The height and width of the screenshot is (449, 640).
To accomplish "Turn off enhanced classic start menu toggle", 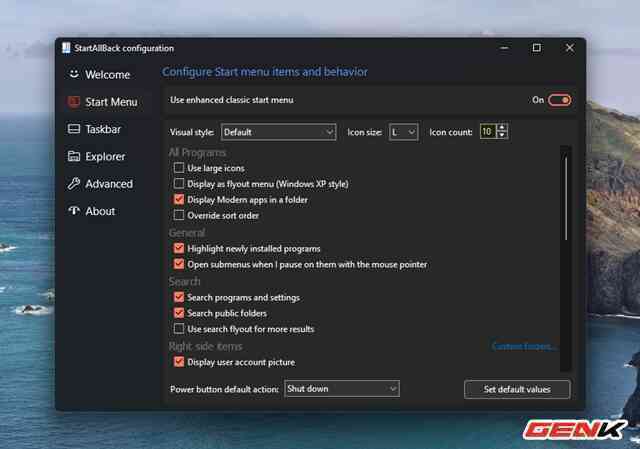I will 559,100.
